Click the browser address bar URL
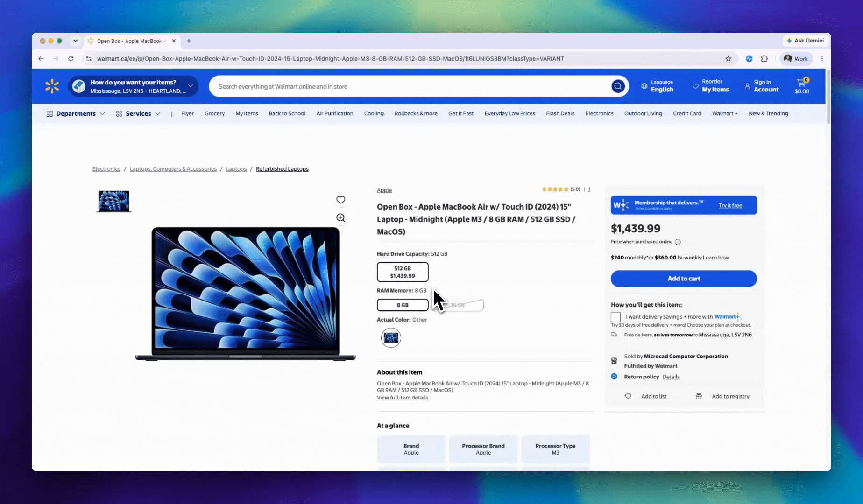Screen dimensions: 863x504 pyautogui.click(x=330, y=59)
